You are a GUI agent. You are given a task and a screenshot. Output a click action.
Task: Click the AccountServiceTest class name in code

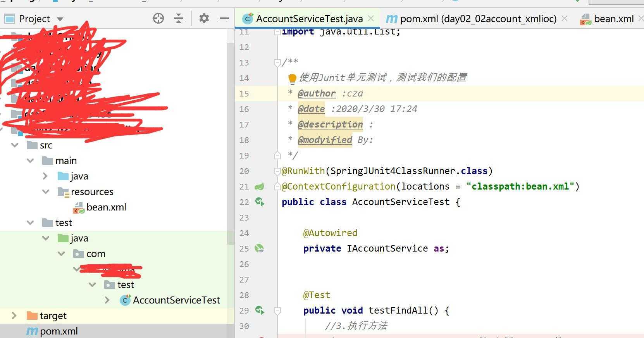click(x=401, y=202)
